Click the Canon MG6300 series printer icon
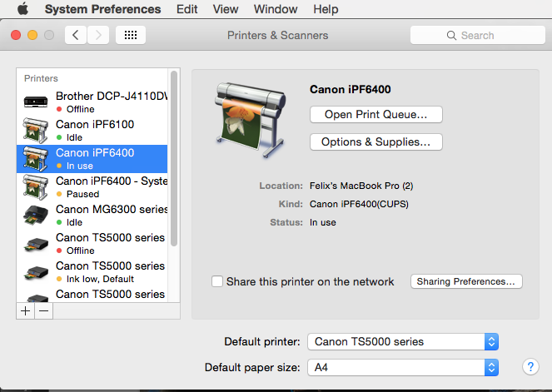 36,215
